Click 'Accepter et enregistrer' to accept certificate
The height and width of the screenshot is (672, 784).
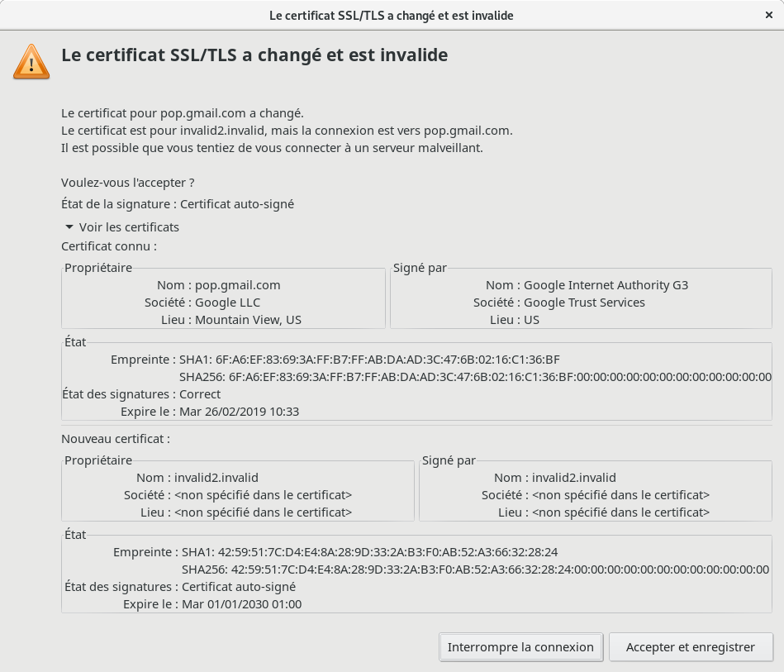pos(690,647)
